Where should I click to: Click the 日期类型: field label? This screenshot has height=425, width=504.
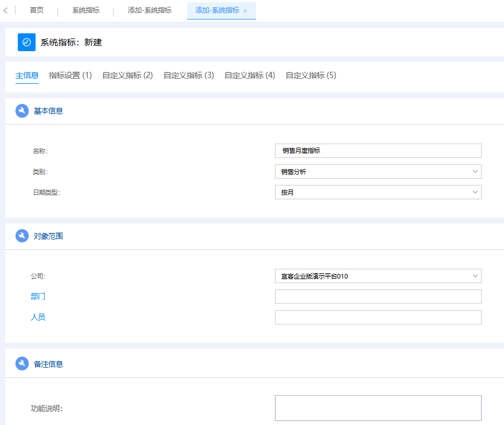point(46,192)
